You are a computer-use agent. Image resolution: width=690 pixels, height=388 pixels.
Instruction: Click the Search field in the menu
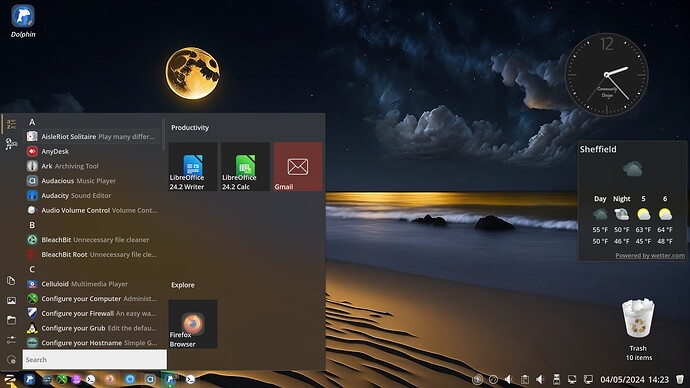95,359
